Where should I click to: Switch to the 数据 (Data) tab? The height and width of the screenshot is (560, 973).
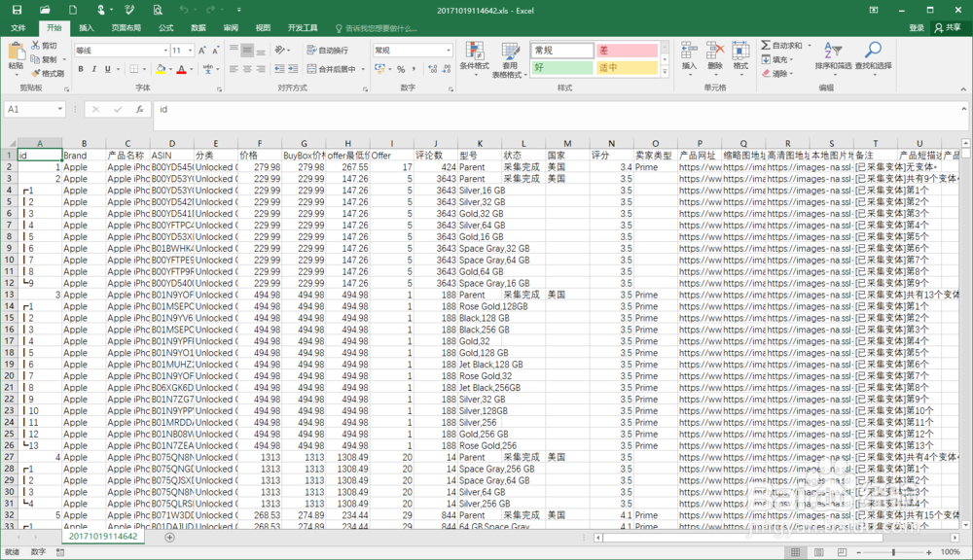(x=198, y=28)
